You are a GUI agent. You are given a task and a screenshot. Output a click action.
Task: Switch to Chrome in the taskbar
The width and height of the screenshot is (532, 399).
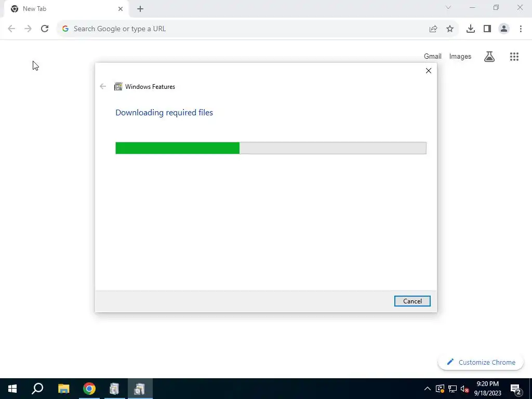point(89,389)
